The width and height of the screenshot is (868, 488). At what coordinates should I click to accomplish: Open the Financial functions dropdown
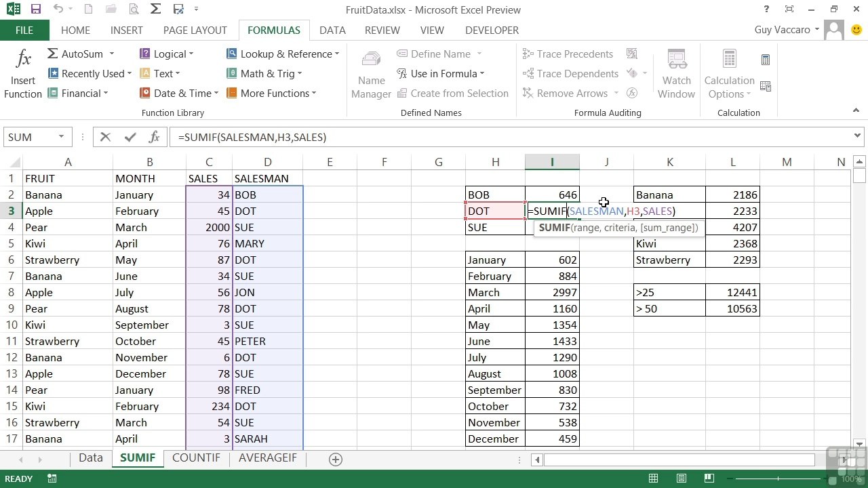pyautogui.click(x=78, y=93)
